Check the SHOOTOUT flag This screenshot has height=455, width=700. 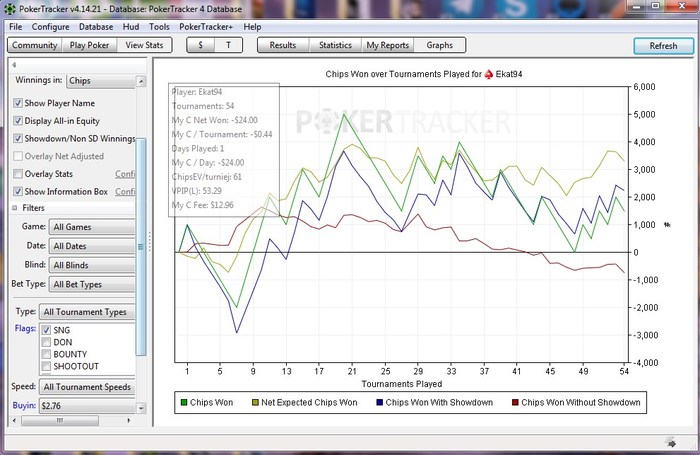(x=46, y=366)
